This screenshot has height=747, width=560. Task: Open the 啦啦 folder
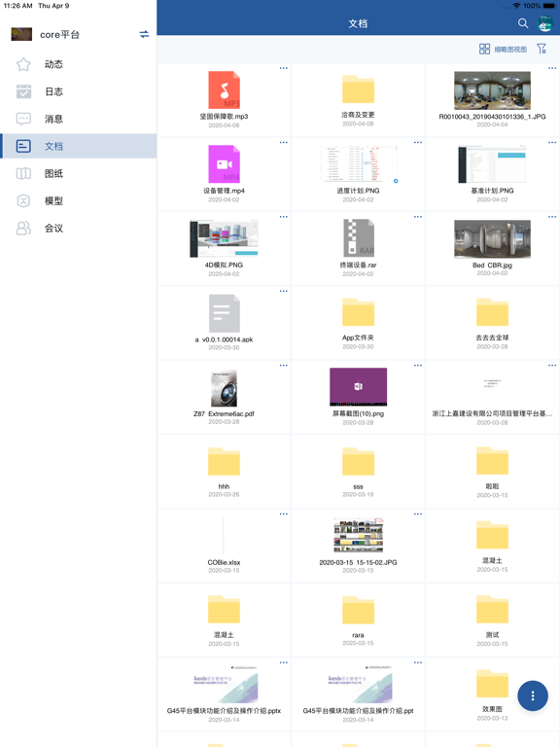click(x=492, y=461)
